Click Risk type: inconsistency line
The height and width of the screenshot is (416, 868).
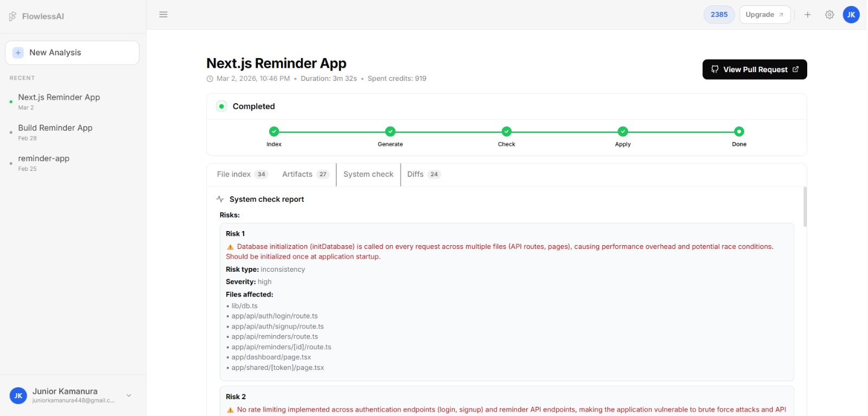click(265, 270)
